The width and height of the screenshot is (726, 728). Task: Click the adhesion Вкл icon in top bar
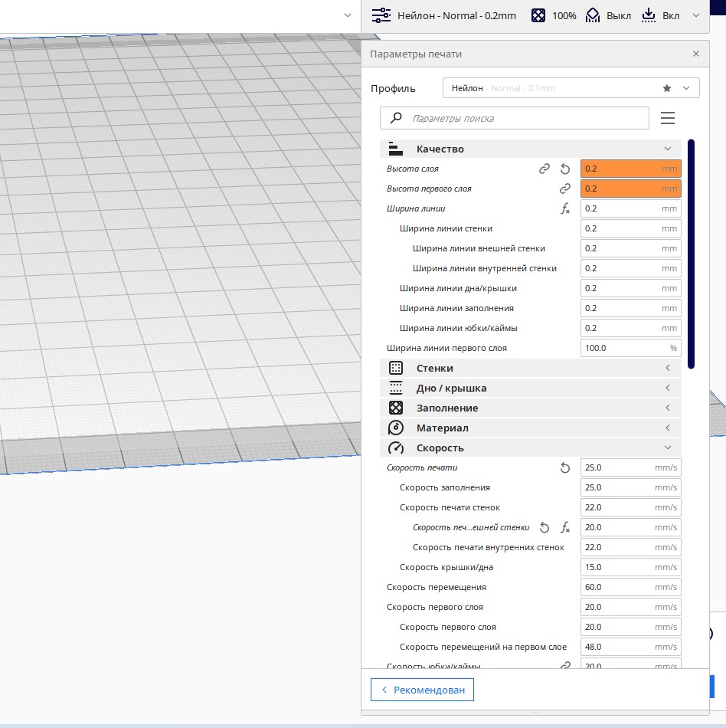[x=648, y=15]
